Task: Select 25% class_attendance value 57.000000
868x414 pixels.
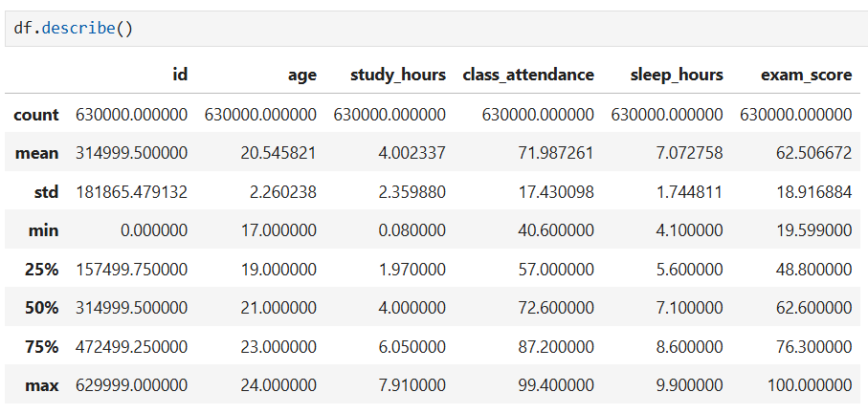Action: (556, 270)
